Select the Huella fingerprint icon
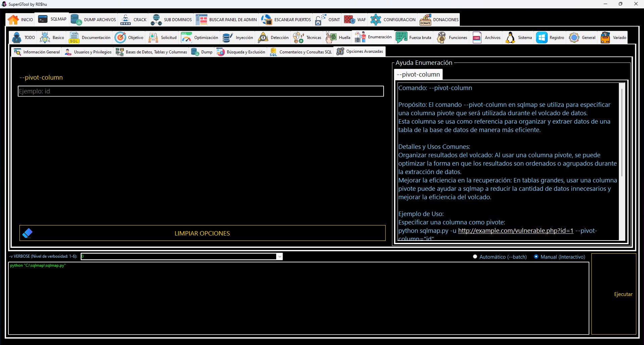The height and width of the screenshot is (345, 644). 331,38
